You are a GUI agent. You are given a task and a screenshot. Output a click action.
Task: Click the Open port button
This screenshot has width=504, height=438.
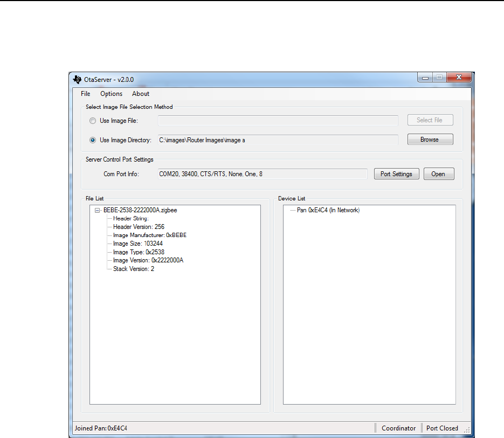[438, 174]
